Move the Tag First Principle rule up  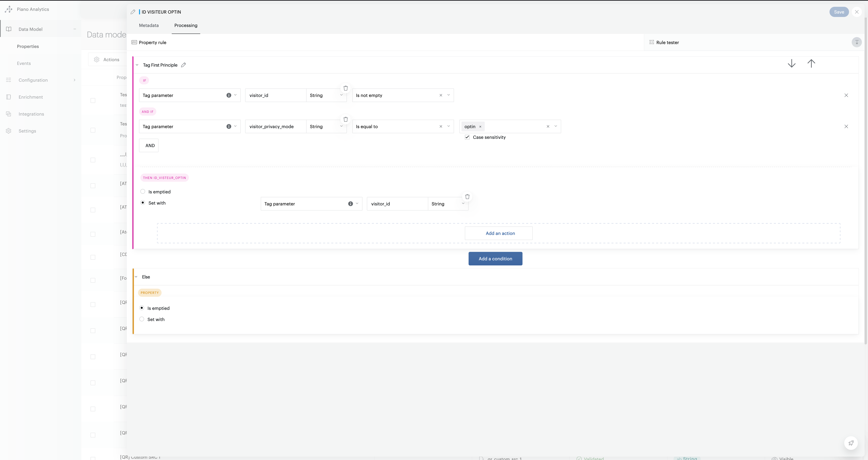[811, 63]
